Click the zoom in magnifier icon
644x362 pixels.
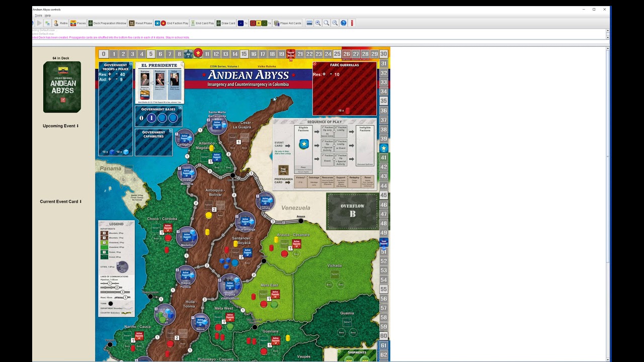tap(318, 23)
